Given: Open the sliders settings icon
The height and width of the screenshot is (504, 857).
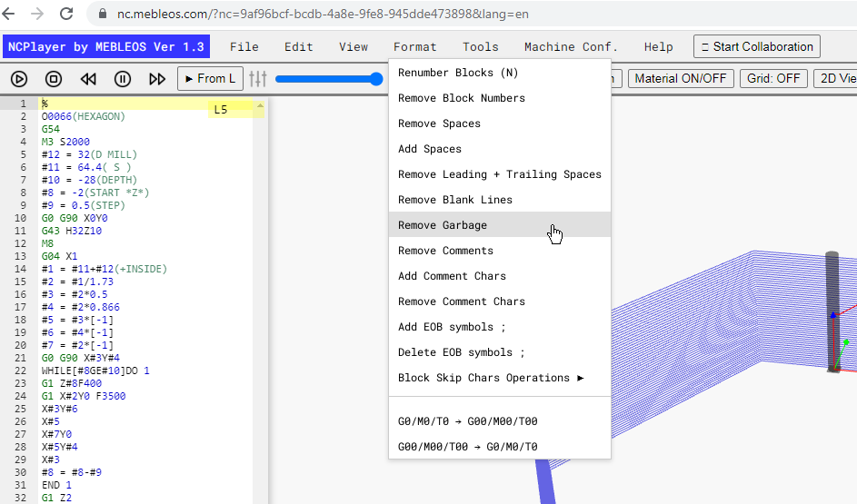Looking at the screenshot, I should [x=258, y=79].
